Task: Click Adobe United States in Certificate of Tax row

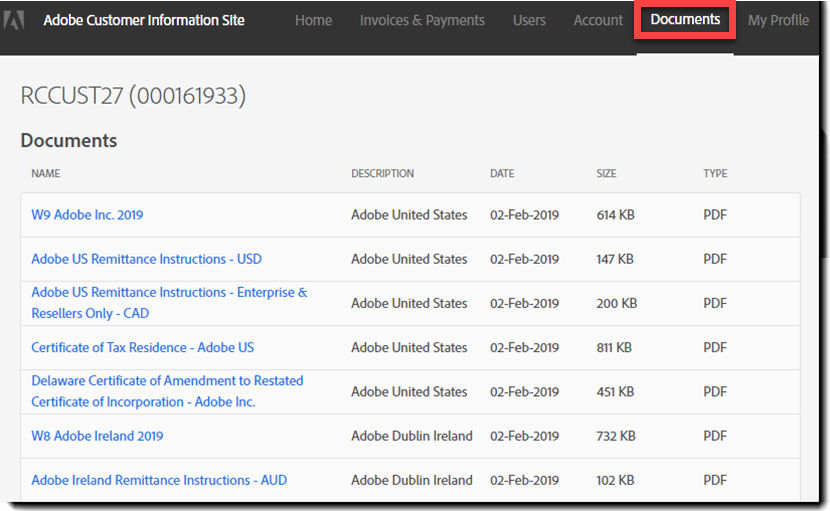Action: pos(409,347)
